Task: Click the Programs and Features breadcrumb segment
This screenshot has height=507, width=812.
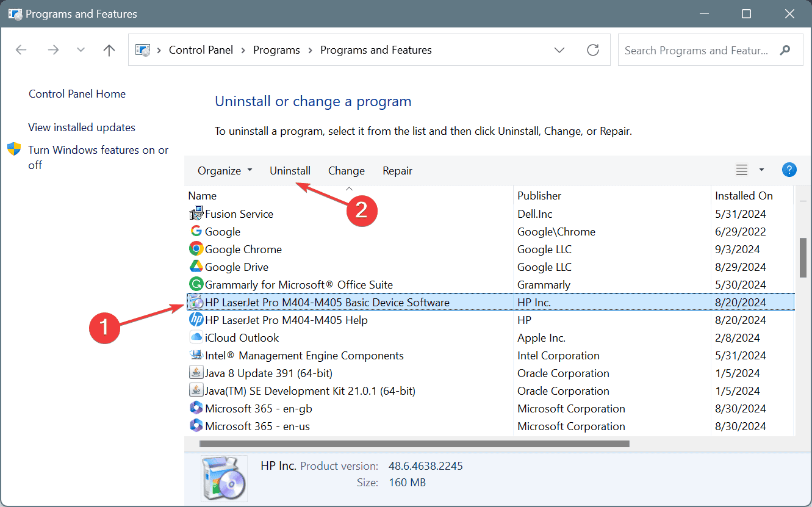Action: (376, 50)
